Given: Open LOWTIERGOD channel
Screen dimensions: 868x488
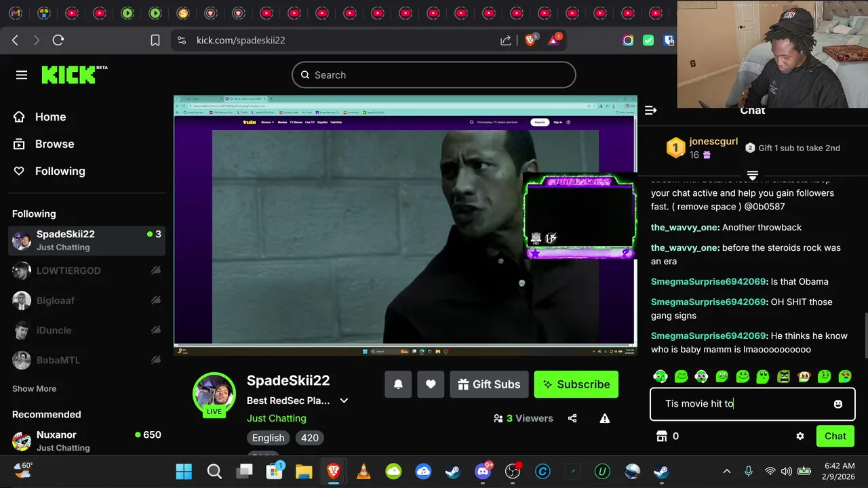Looking at the screenshot, I should pos(87,270).
